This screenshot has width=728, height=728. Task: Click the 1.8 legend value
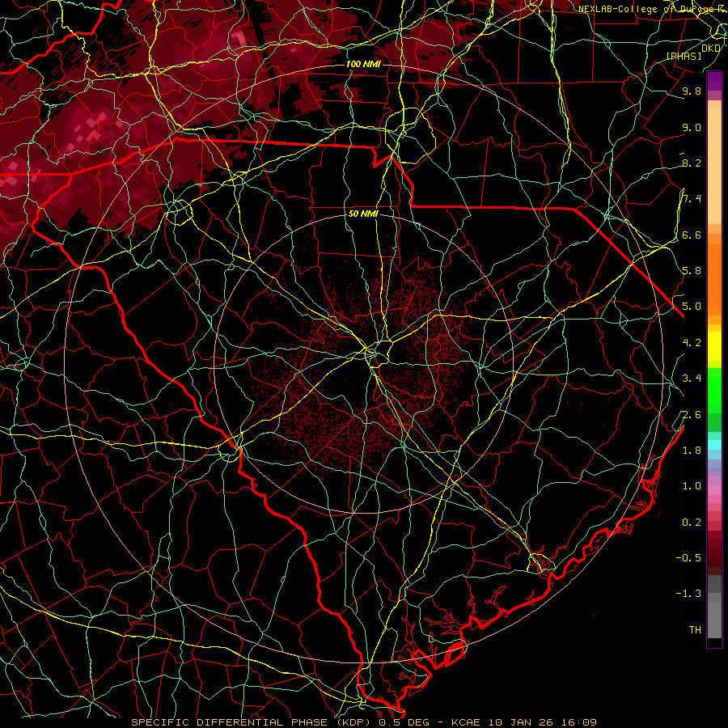692,451
